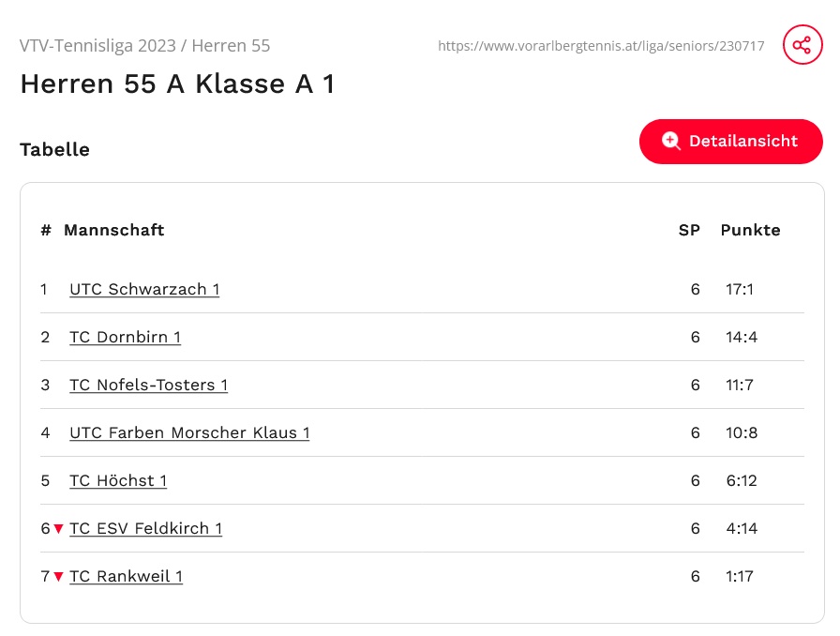Click the share icon button
The image size is (840, 636).
pyautogui.click(x=802, y=45)
